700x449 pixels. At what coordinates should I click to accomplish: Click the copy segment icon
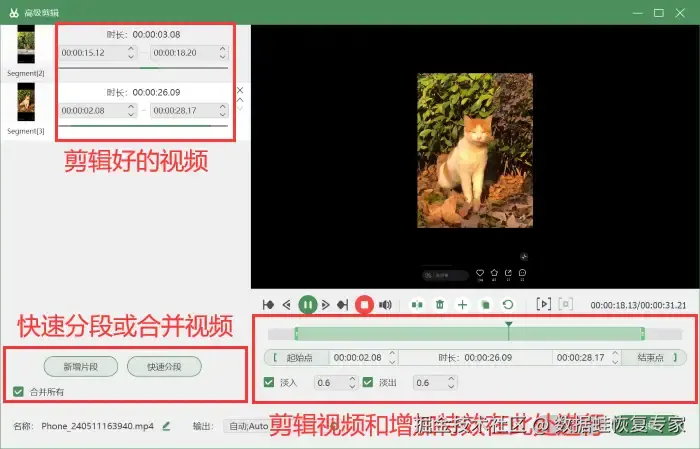point(485,305)
